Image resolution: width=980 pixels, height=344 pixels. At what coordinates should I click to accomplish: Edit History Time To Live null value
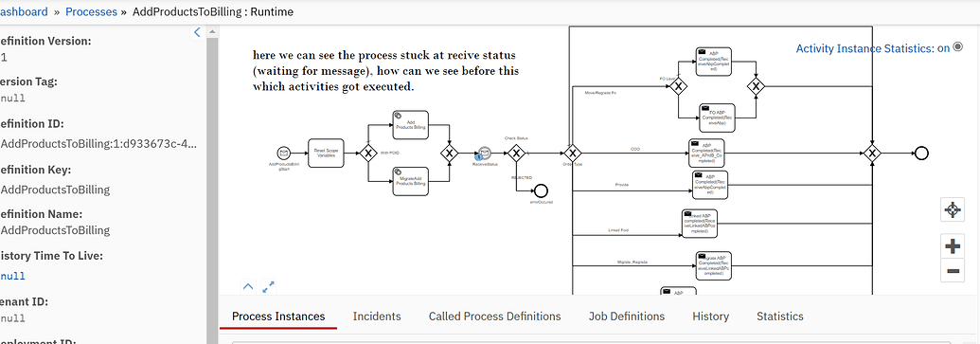pyautogui.click(x=12, y=276)
